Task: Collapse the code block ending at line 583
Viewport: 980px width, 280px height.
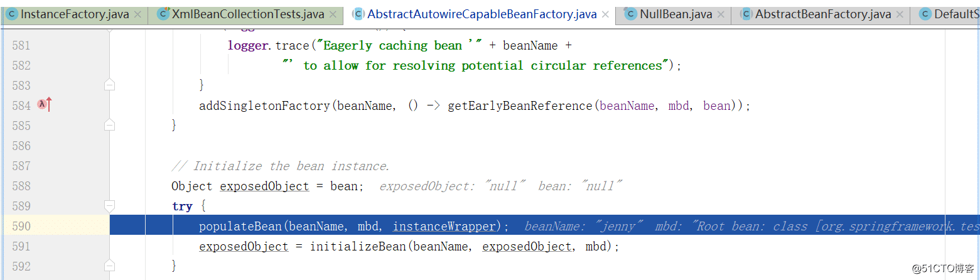Action: pyautogui.click(x=110, y=85)
